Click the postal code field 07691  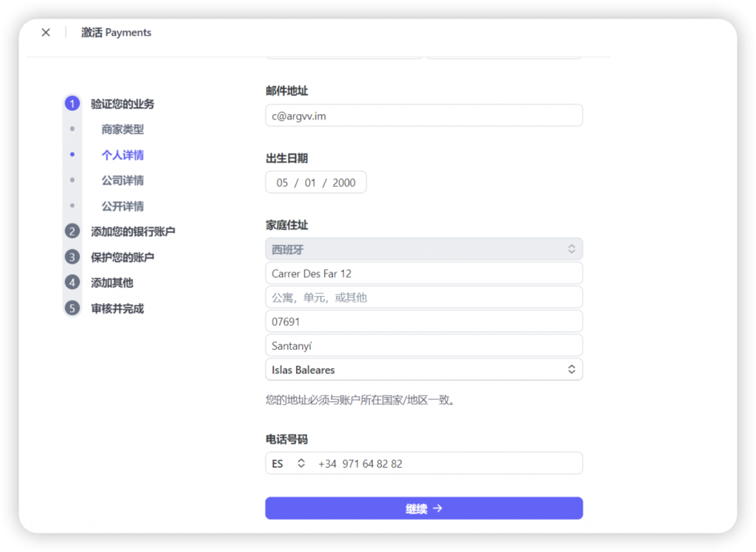point(424,322)
